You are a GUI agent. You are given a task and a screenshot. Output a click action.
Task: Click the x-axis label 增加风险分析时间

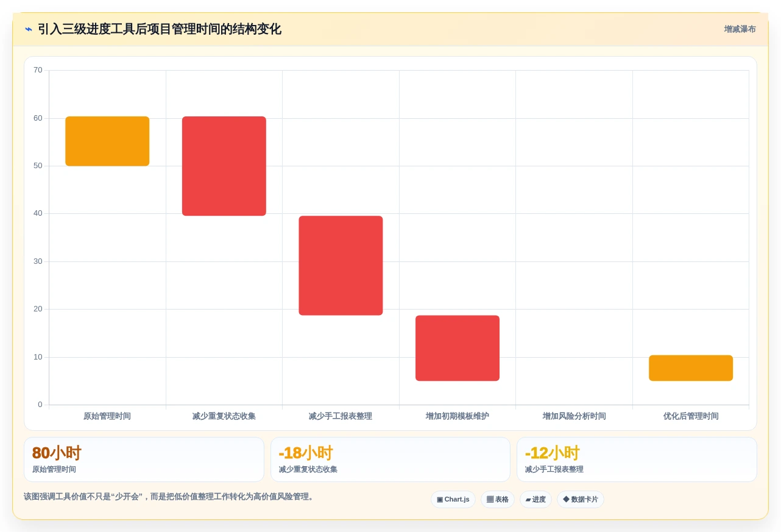click(x=574, y=416)
